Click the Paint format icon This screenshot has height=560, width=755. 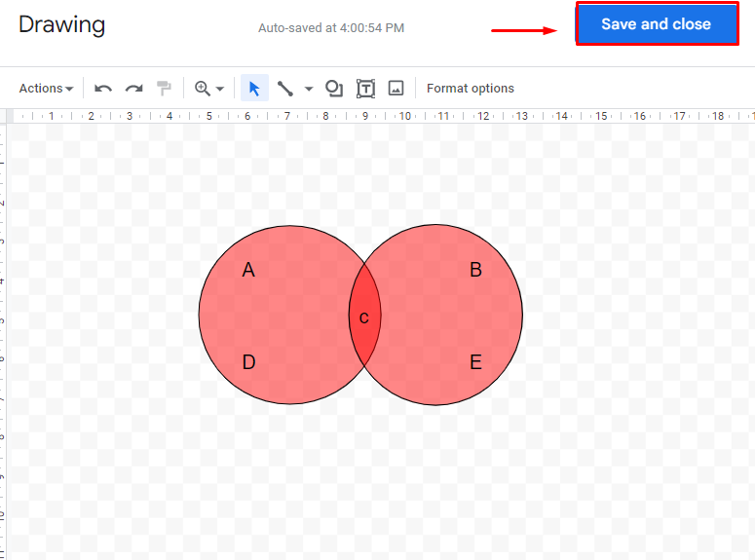(x=164, y=88)
